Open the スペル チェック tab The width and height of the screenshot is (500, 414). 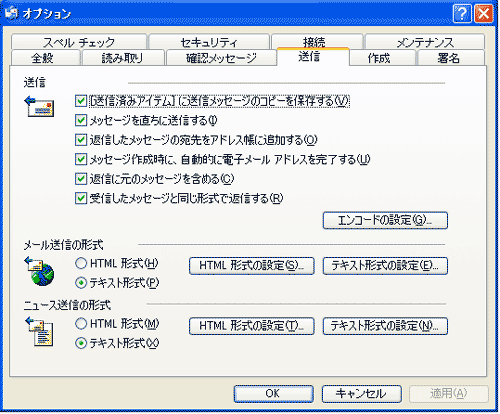(79, 42)
